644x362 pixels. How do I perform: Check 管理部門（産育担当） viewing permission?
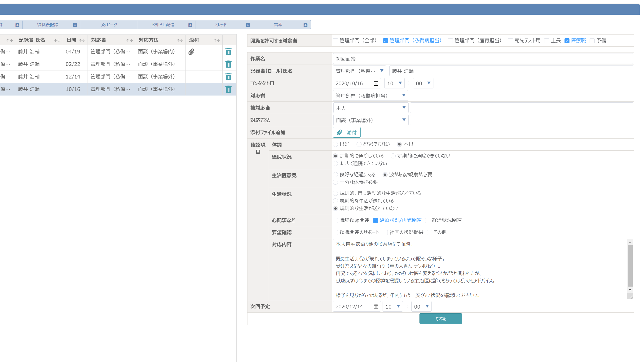coord(450,41)
